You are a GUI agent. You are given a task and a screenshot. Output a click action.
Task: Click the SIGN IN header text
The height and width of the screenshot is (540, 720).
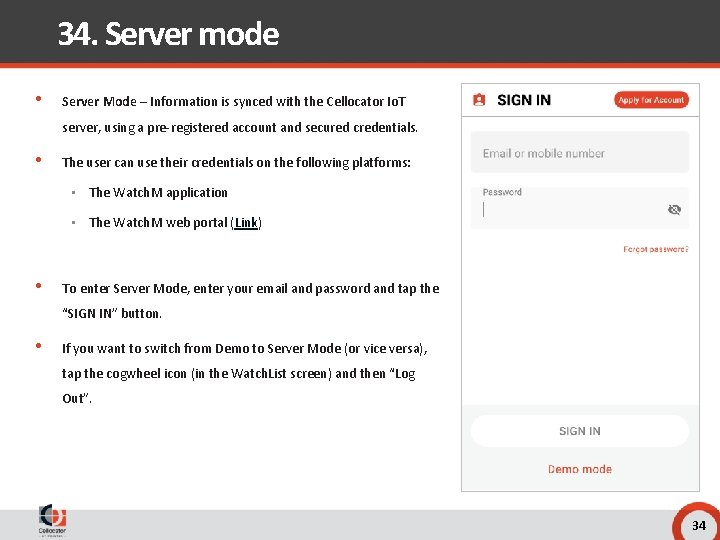[x=524, y=100]
